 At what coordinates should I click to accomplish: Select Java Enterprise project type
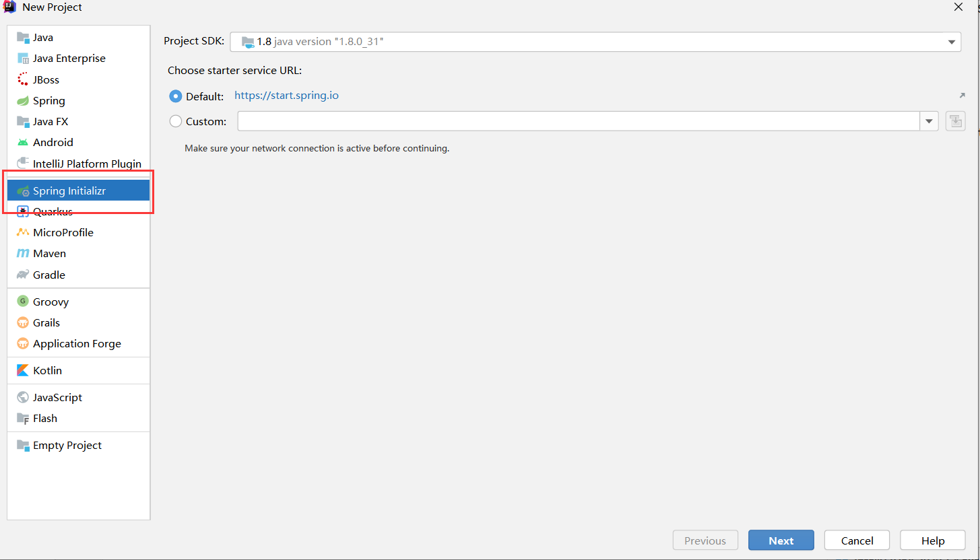tap(79, 59)
